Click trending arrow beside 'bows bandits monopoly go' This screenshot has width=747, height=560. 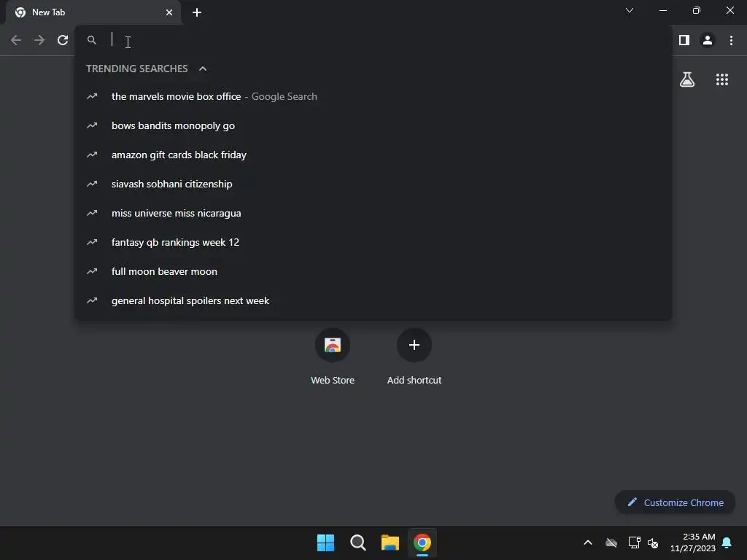(92, 125)
